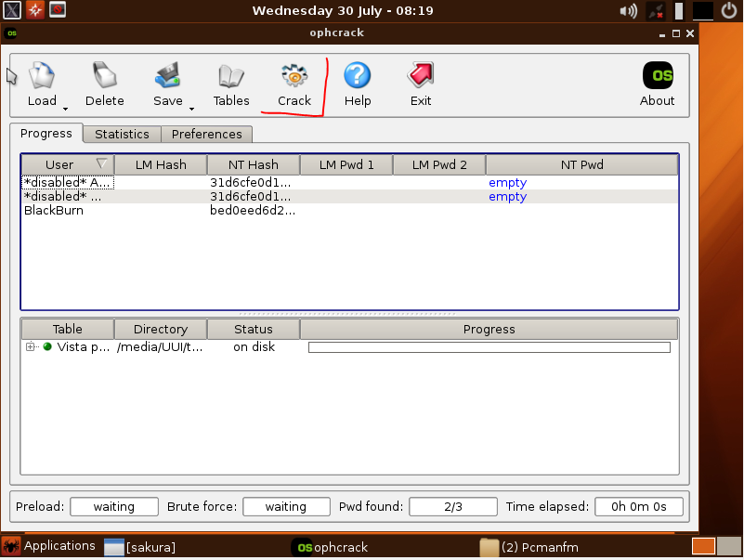This screenshot has height=560, width=744.
Task: Click the volume speaker tray icon
Action: click(628, 10)
